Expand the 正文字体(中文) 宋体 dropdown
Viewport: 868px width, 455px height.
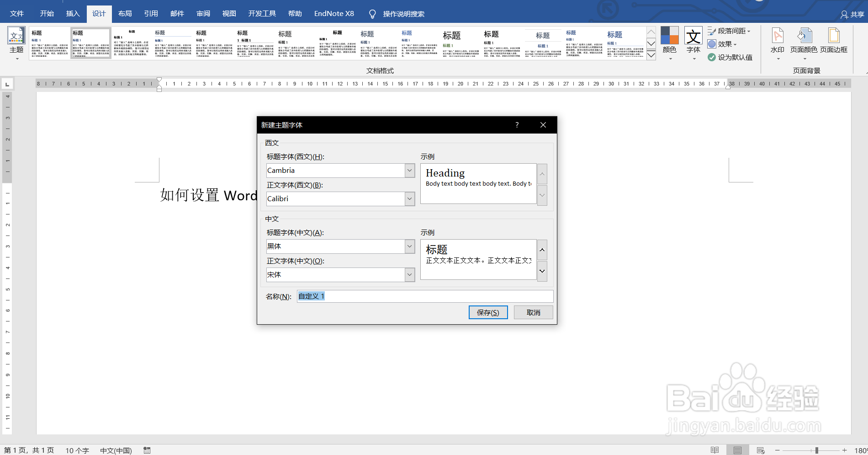point(410,275)
